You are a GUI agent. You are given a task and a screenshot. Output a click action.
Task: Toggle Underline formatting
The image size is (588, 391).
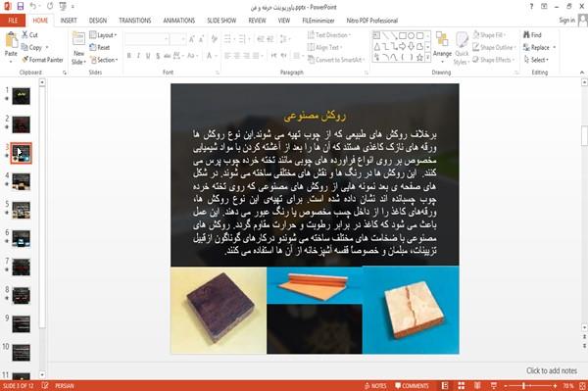(148, 56)
